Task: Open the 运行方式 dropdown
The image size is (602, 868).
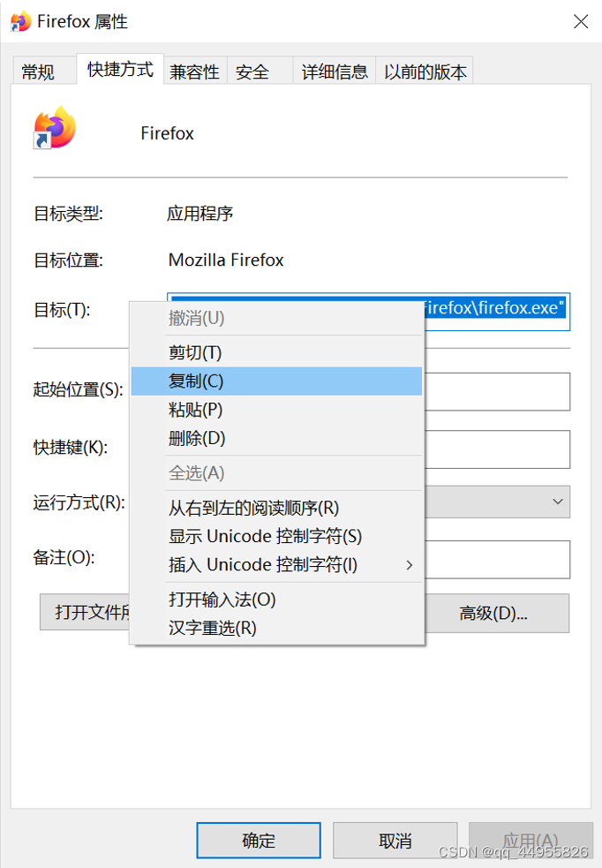Action: 556,502
